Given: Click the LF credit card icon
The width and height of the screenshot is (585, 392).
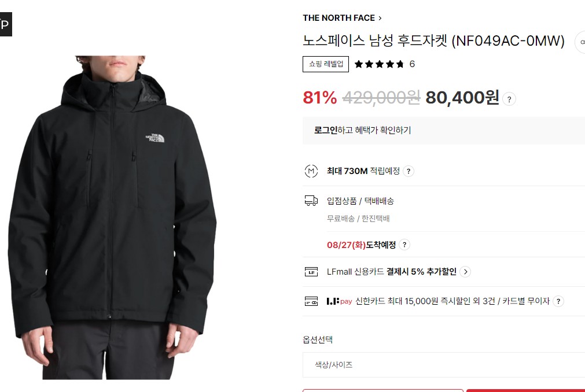Looking at the screenshot, I should coord(311,272).
